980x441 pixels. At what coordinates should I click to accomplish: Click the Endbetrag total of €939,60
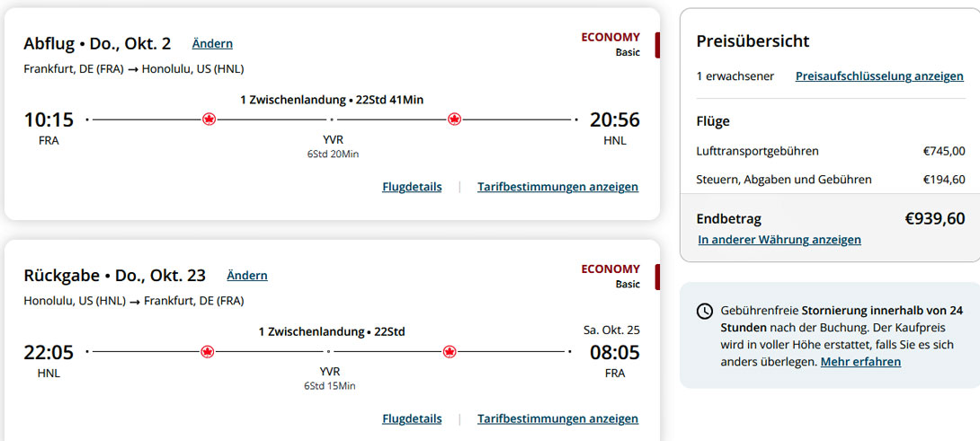[x=934, y=218]
